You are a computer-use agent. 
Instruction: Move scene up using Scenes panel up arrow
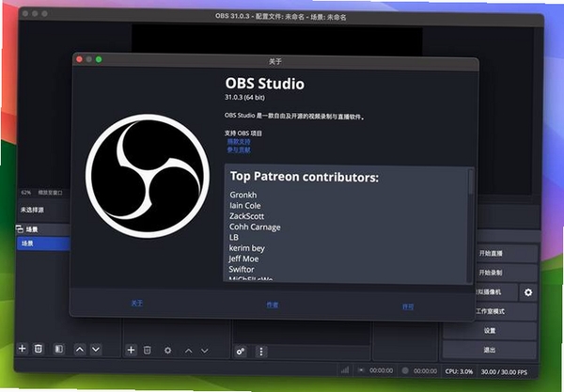pos(80,349)
